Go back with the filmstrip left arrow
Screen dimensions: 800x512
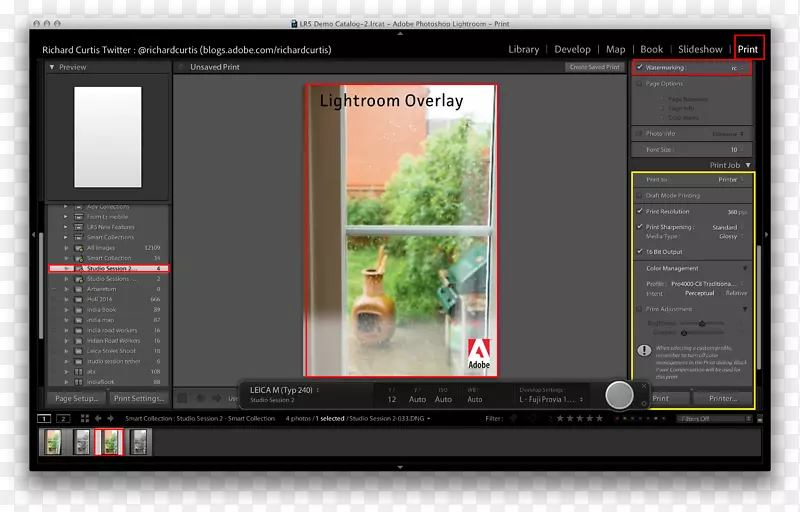point(98,418)
